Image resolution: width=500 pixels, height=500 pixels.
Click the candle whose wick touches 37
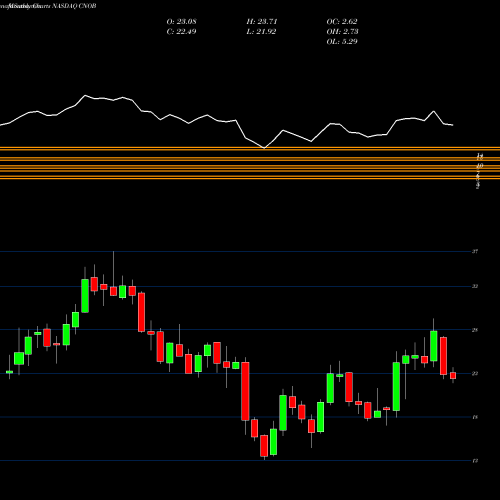point(113,291)
